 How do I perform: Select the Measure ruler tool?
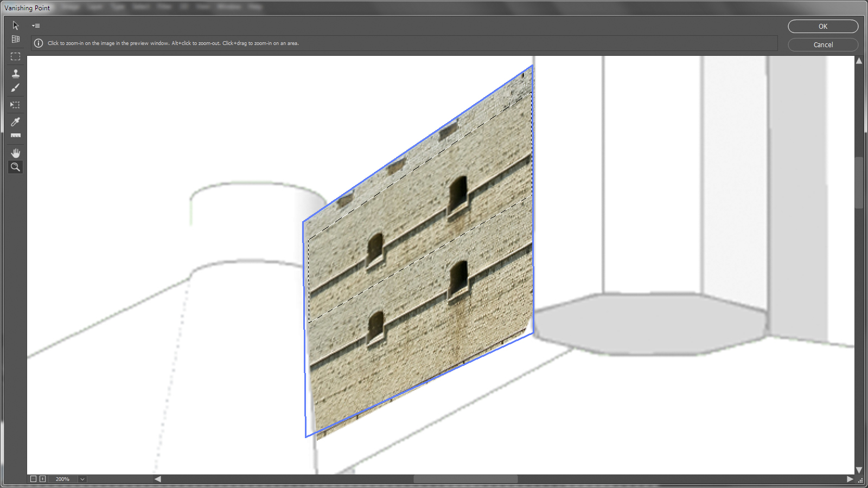[15, 136]
